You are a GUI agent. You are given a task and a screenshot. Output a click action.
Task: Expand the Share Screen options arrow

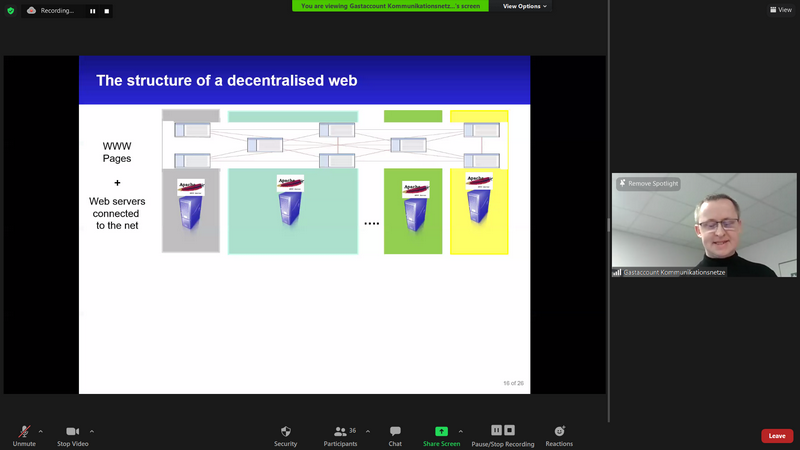point(461,432)
